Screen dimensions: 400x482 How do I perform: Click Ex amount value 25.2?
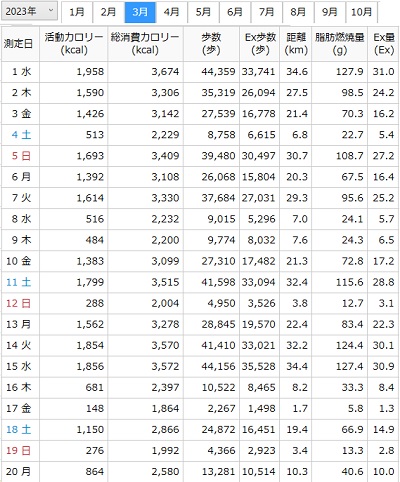[384, 198]
